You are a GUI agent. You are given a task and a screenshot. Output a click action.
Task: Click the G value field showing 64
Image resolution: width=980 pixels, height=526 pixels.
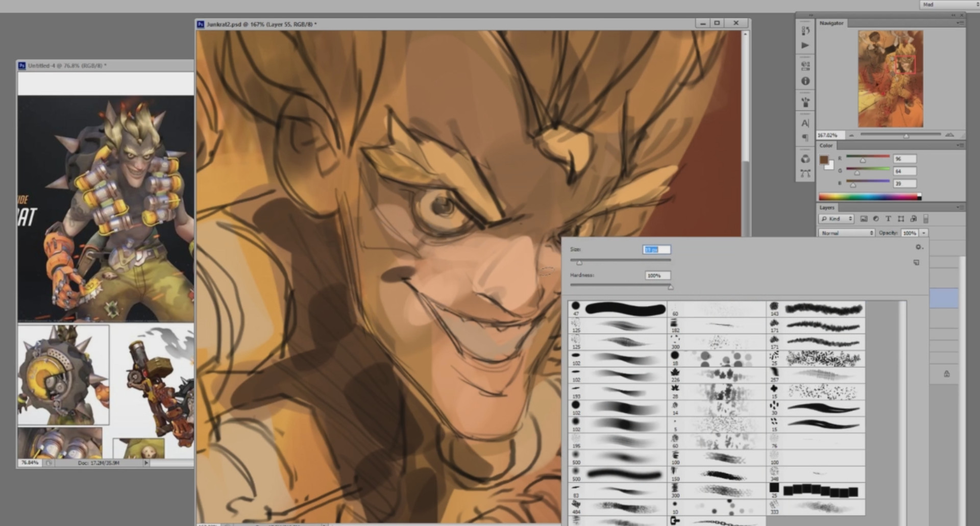904,171
